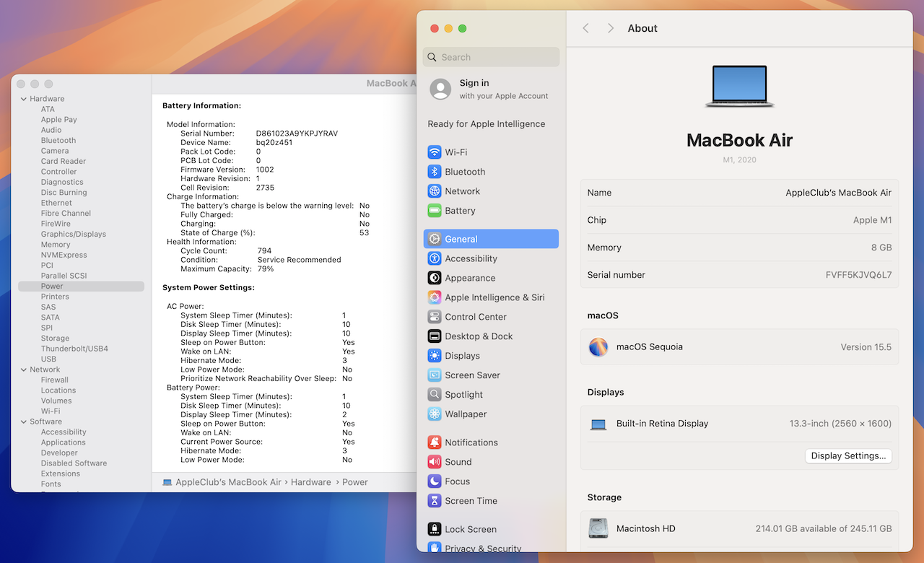
Task: Select Disabled Software in System Information
Action: tap(74, 463)
